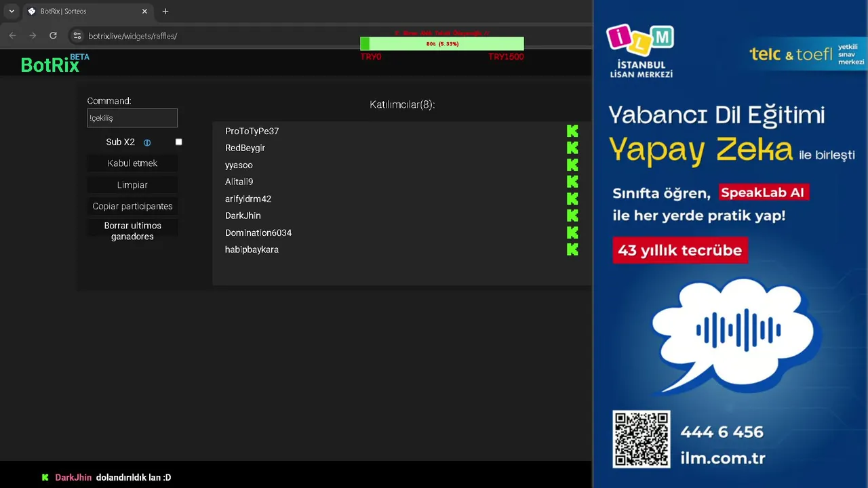Select participant Domination6034
Viewport: 868px width, 488px height.
[x=258, y=232]
